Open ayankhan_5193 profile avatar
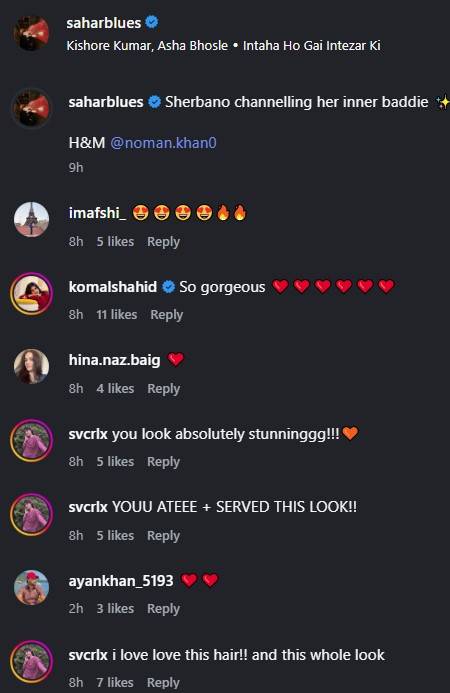This screenshot has width=450, height=693. [31, 587]
